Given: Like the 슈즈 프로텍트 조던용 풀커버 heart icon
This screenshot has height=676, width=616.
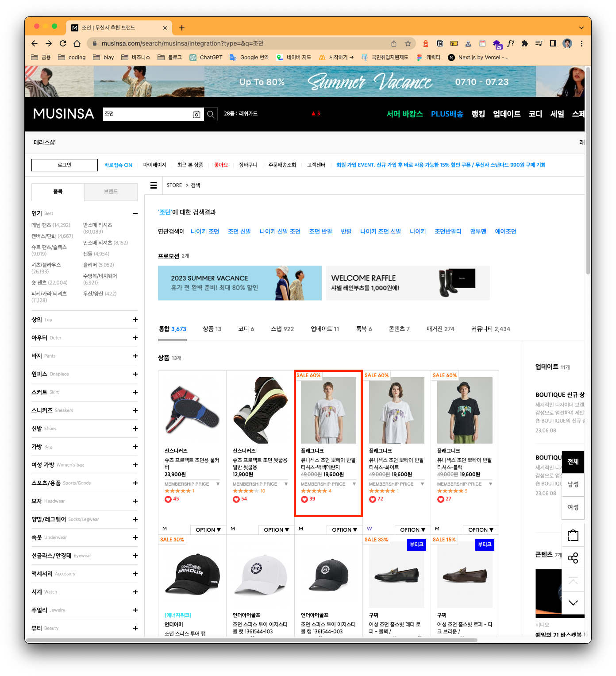Looking at the screenshot, I should point(168,499).
